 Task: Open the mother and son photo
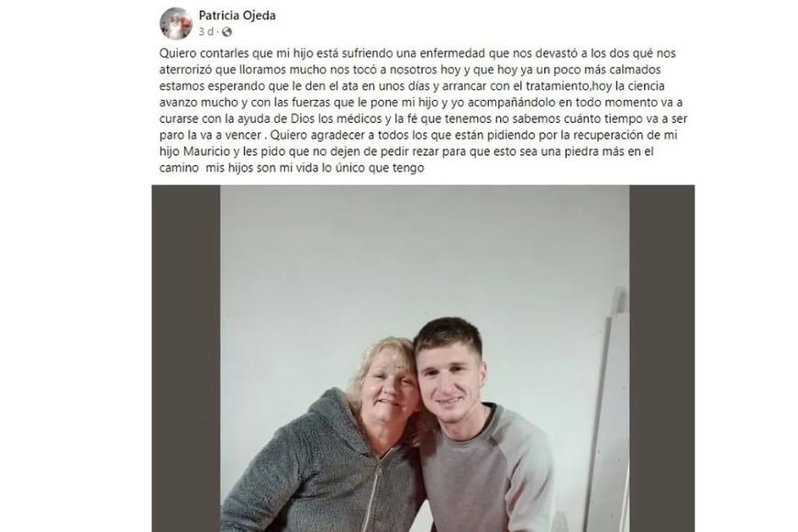tap(422, 358)
